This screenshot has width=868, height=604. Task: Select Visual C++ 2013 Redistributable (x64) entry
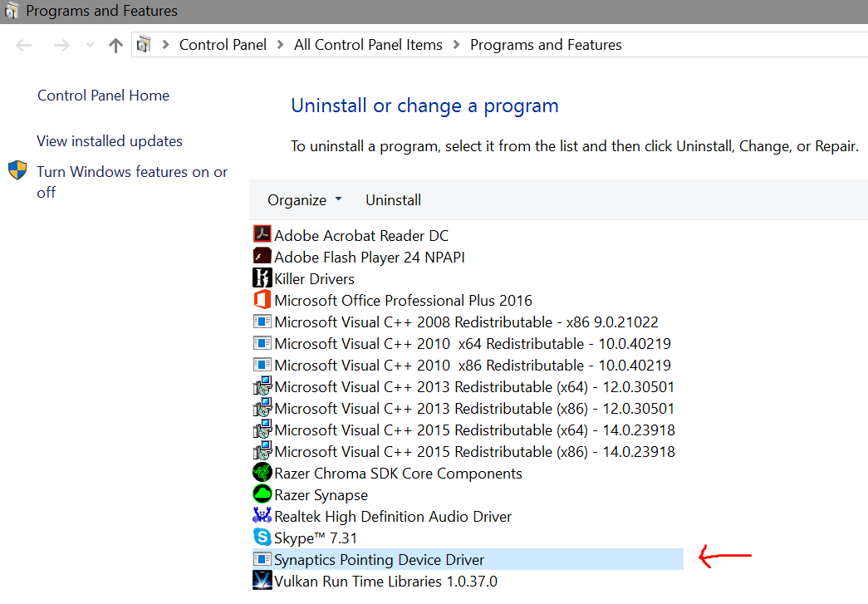coord(474,386)
